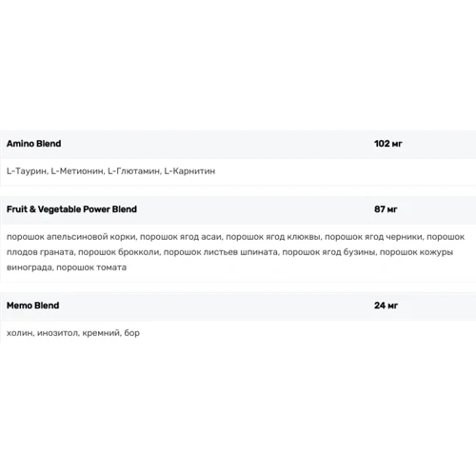
Task: Click the Memo Blend heading
Action: (33, 306)
